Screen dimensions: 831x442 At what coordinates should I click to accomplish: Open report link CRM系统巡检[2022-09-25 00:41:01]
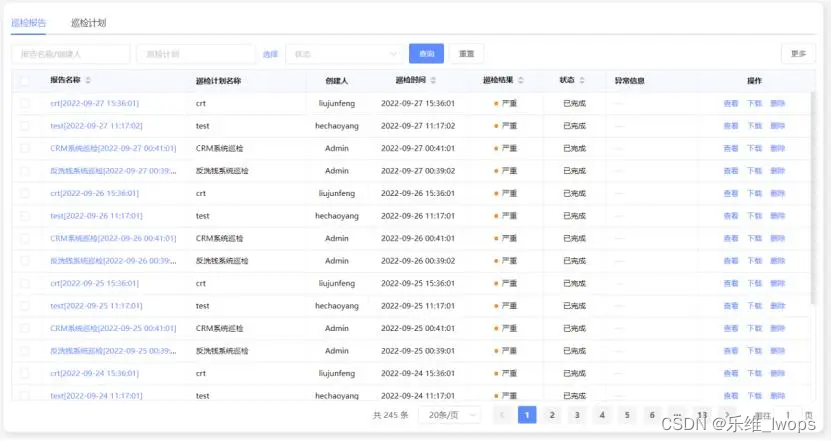click(113, 329)
